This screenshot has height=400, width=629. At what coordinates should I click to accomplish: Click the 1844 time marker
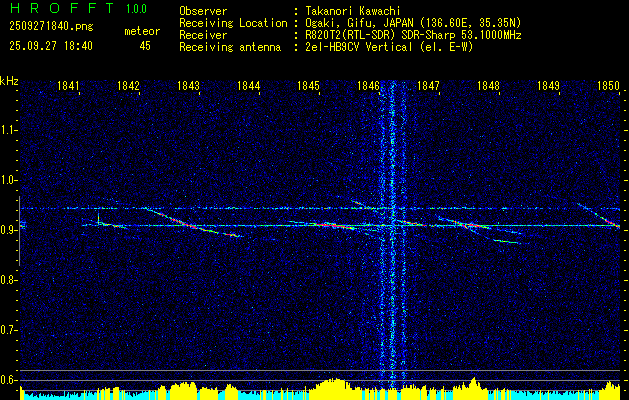click(249, 86)
